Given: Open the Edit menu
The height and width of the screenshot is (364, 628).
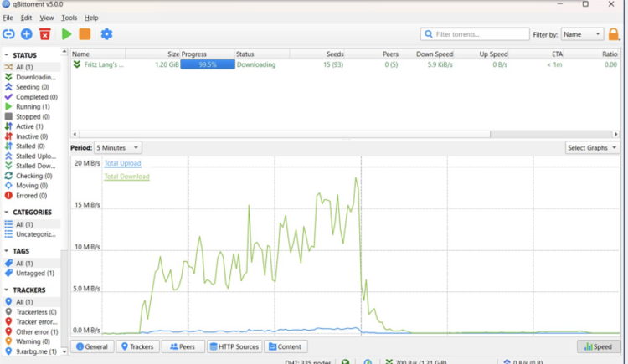Looking at the screenshot, I should (x=26, y=18).
